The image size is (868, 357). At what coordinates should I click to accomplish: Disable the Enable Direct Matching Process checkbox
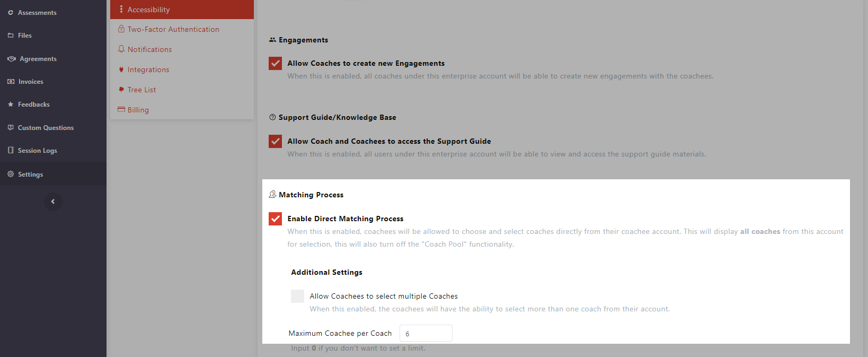[x=276, y=219]
